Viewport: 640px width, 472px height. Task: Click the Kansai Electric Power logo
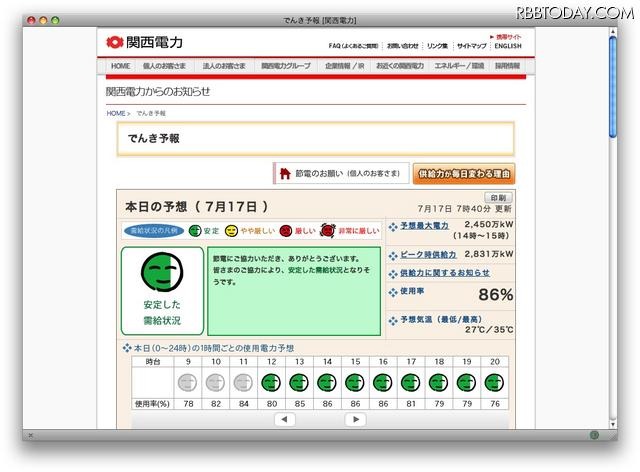point(144,42)
